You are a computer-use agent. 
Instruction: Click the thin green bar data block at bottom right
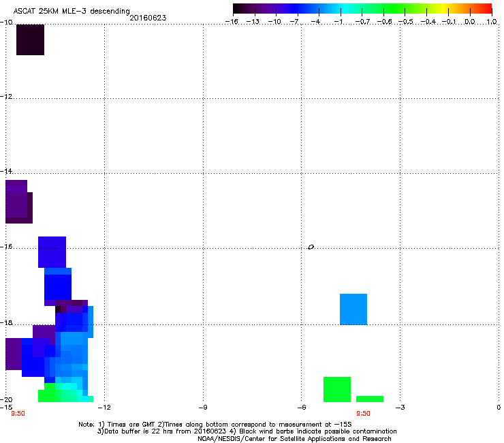click(x=370, y=399)
